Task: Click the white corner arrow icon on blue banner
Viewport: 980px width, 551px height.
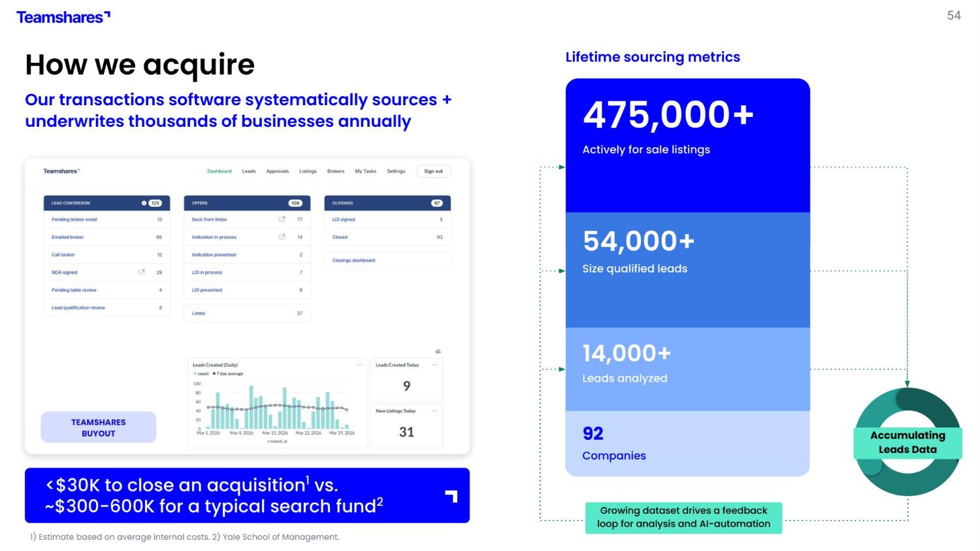Action: [x=451, y=496]
